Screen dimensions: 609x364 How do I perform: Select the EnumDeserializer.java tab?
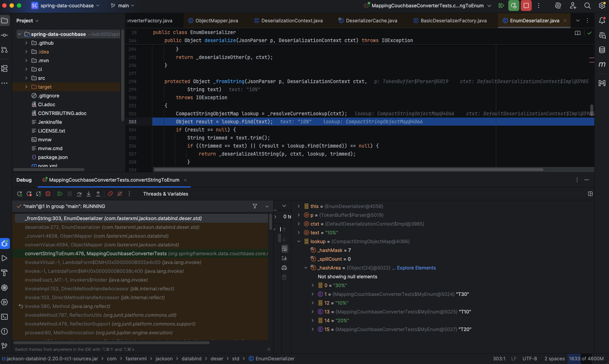click(x=535, y=21)
